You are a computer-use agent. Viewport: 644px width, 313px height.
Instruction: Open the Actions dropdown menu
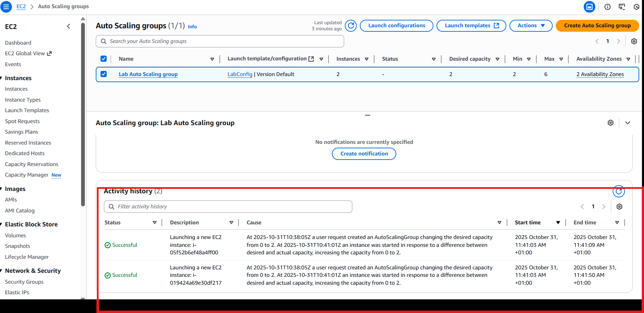(531, 26)
